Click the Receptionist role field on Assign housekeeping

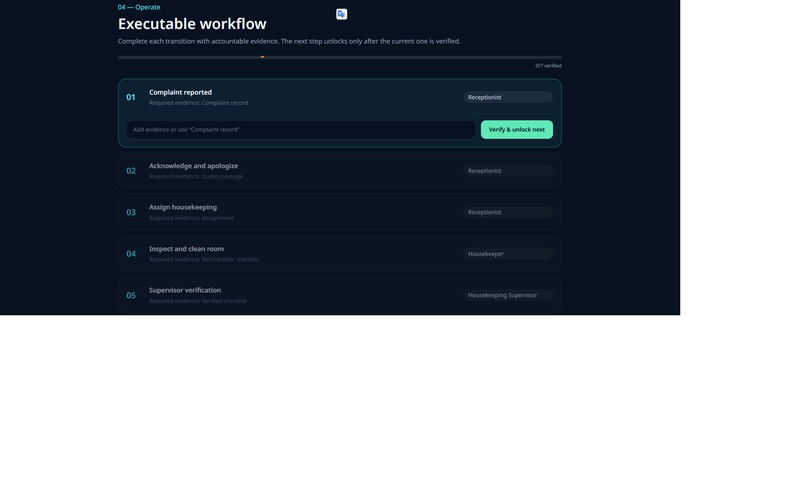coord(508,212)
